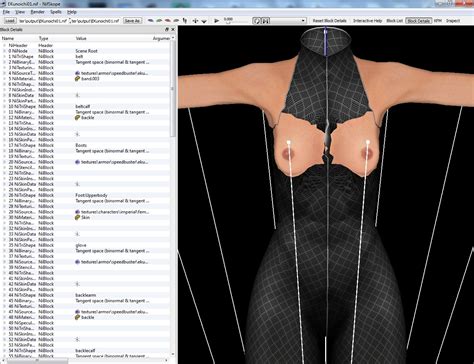Focus the save file path field
The image size is (474, 364).
(x=95, y=21)
